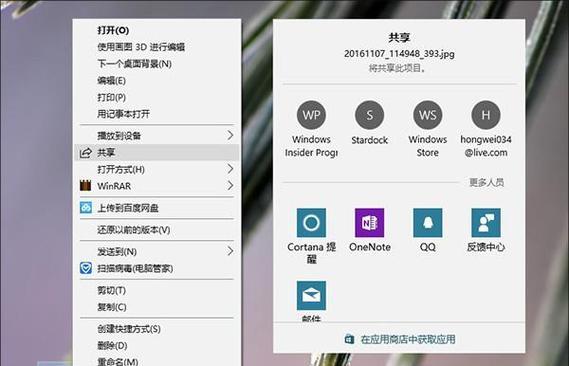Select 下一个桌面背景(N) menu entry

coord(134,64)
